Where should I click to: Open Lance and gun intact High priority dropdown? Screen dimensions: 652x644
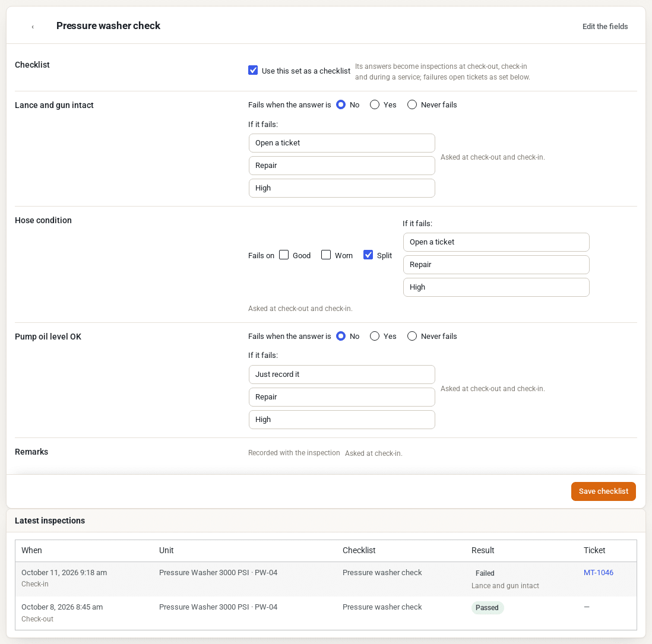coord(342,188)
